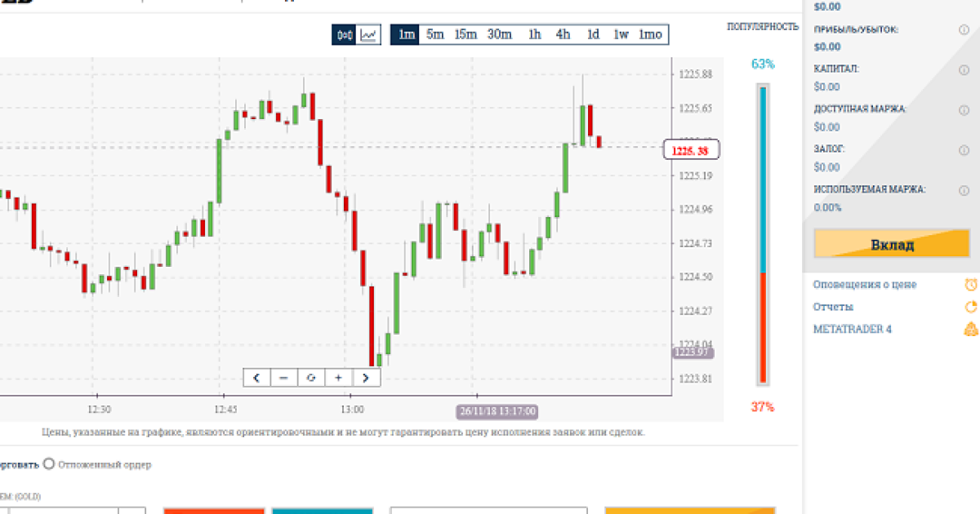
Task: Select the Отложенный ордер radio button
Action: 49,464
